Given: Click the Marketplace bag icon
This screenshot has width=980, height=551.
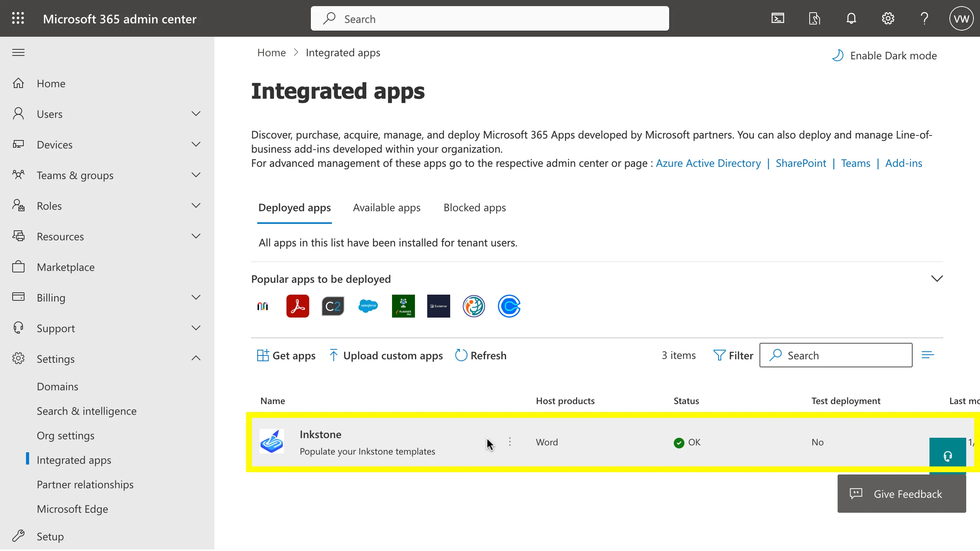Looking at the screenshot, I should point(18,267).
